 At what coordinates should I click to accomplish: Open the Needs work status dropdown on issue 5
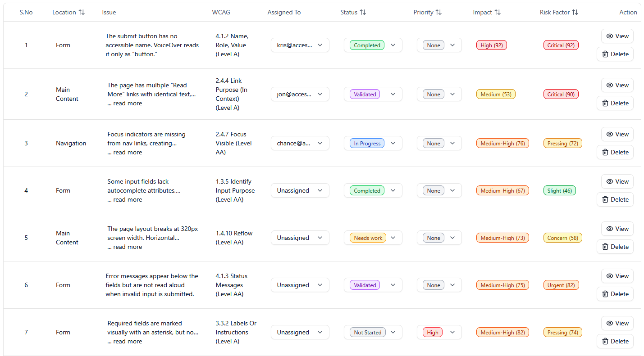373,238
